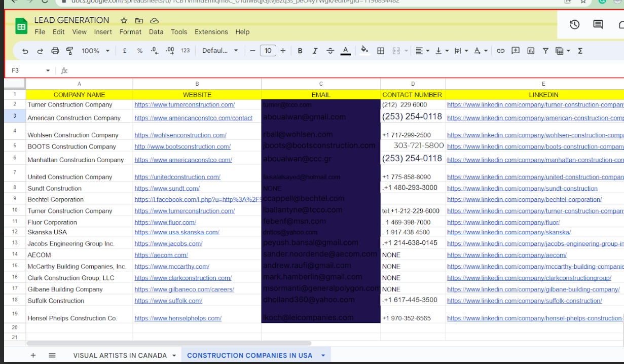Viewport: 624px width, 364px height.
Task: Open the Edit menu
Action: click(x=59, y=32)
